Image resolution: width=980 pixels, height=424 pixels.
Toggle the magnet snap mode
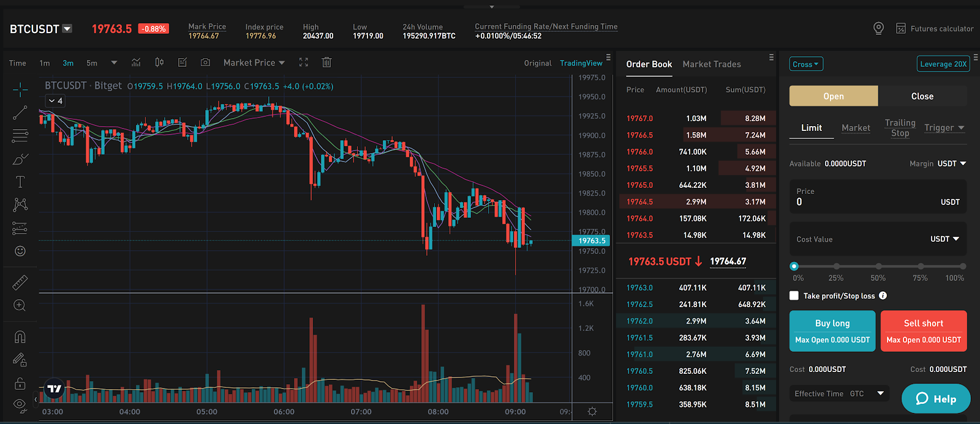click(20, 337)
